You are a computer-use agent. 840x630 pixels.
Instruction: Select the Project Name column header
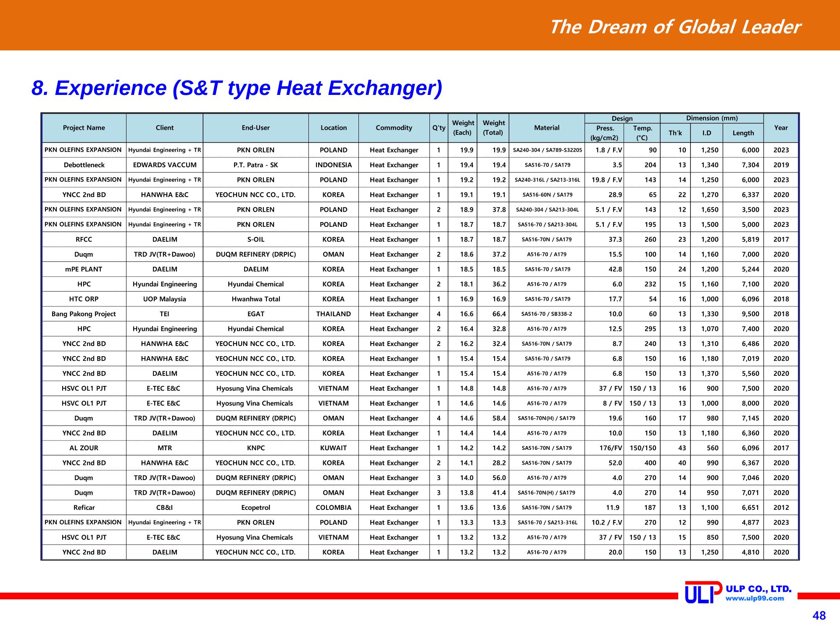(x=84, y=128)
